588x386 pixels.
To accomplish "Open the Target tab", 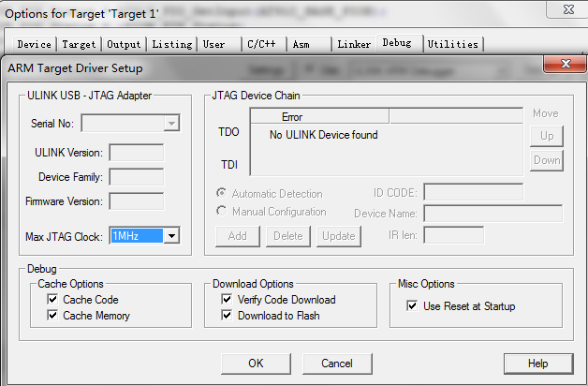I will coord(80,44).
